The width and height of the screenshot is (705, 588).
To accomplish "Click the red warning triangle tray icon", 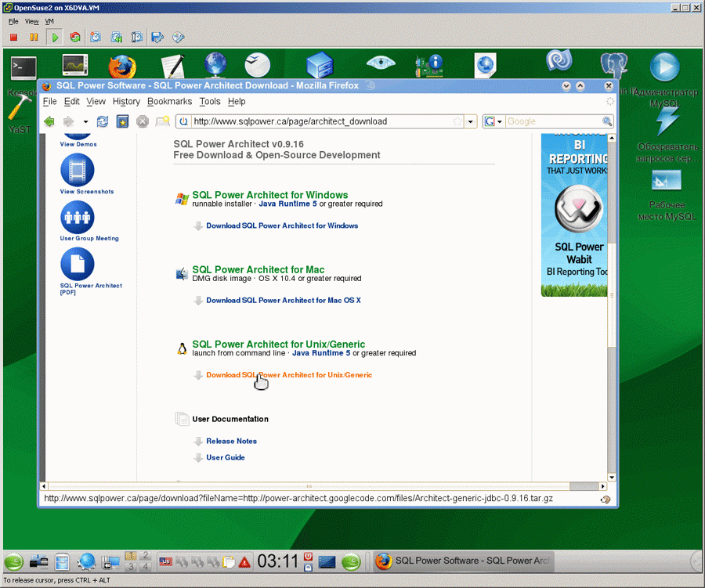I will (x=244, y=562).
